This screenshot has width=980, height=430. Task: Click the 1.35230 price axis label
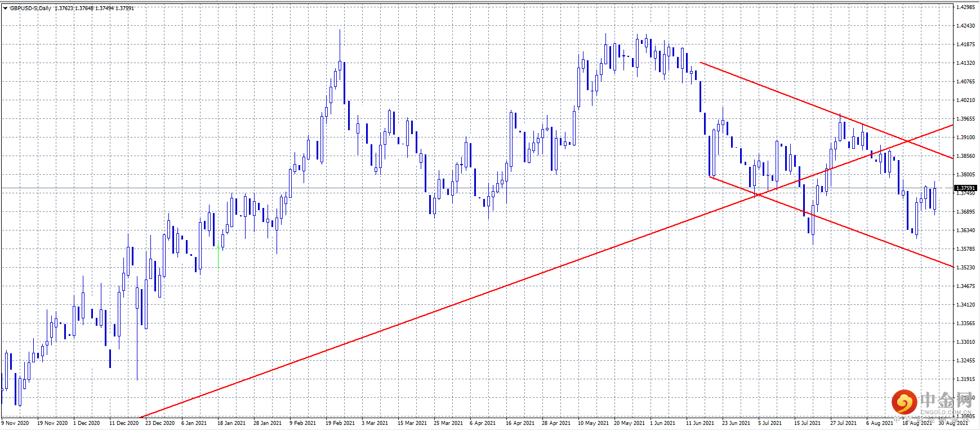pyautogui.click(x=965, y=268)
